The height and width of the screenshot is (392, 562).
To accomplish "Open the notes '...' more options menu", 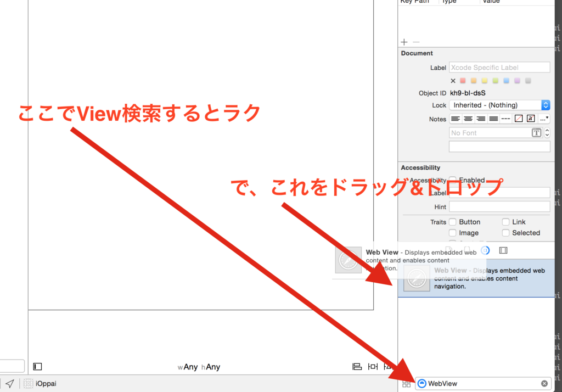I will [544, 119].
